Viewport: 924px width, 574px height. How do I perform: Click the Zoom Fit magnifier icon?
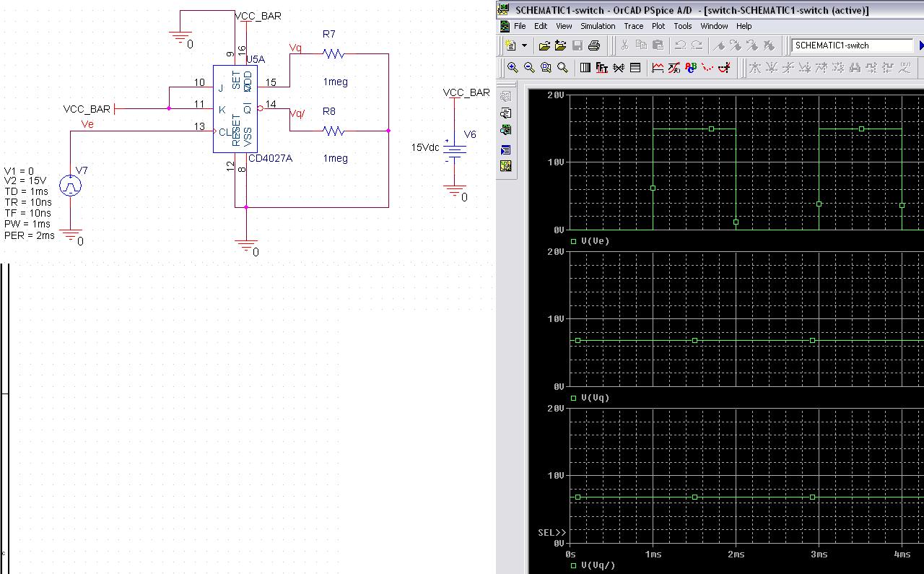click(x=562, y=68)
